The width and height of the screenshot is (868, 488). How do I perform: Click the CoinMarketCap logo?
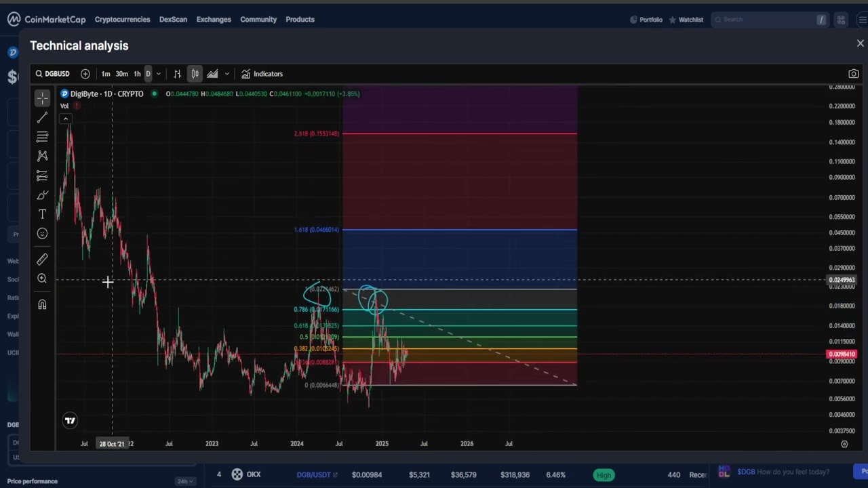pyautogui.click(x=46, y=20)
